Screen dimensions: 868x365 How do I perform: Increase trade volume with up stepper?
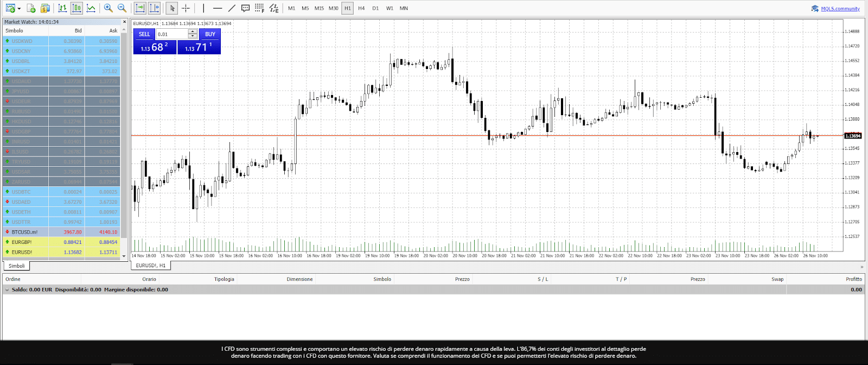click(193, 32)
